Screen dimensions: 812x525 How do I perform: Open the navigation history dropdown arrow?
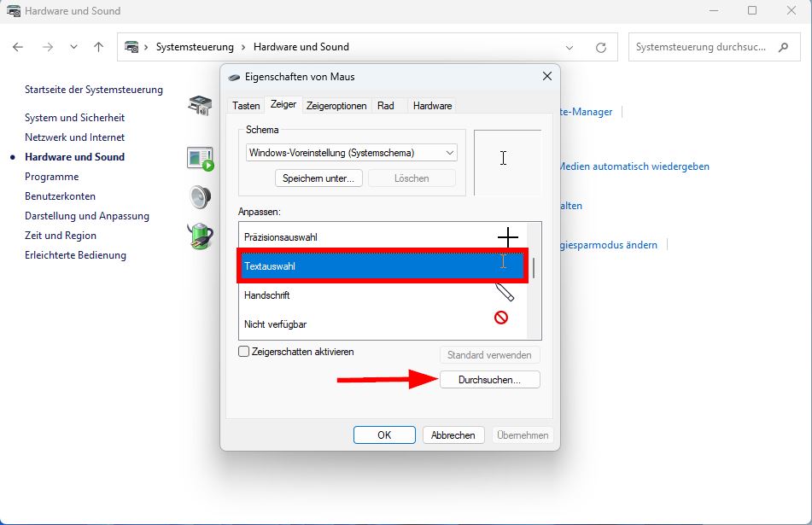73,47
